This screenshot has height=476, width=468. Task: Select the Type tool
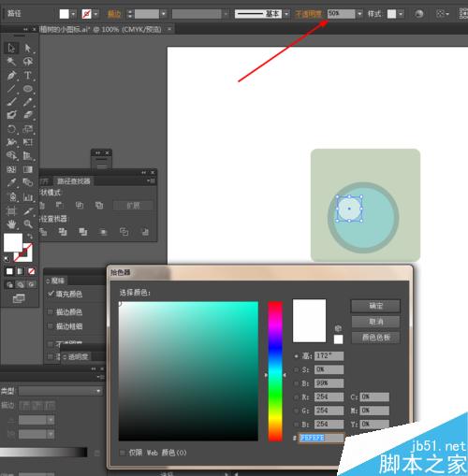(x=28, y=75)
